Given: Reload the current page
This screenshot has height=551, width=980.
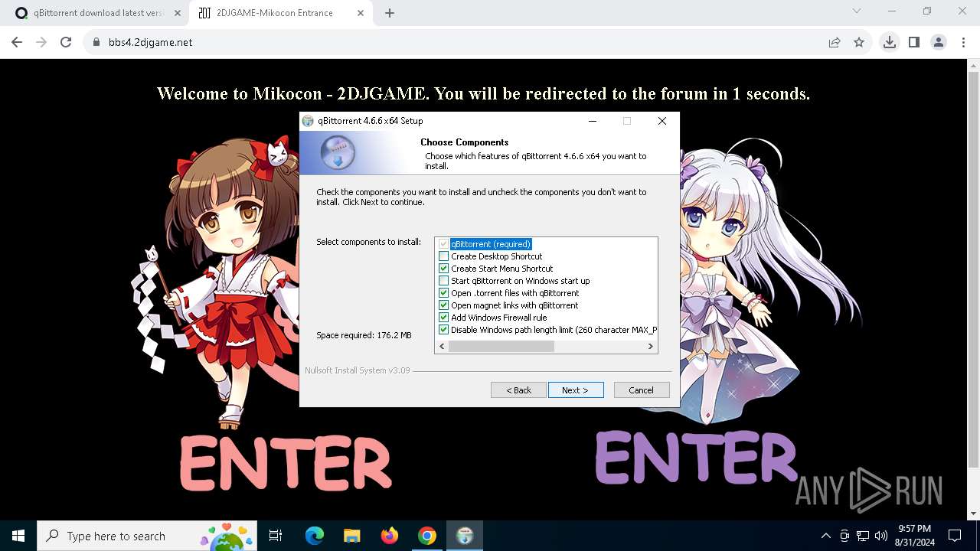Looking at the screenshot, I should pyautogui.click(x=66, y=42).
